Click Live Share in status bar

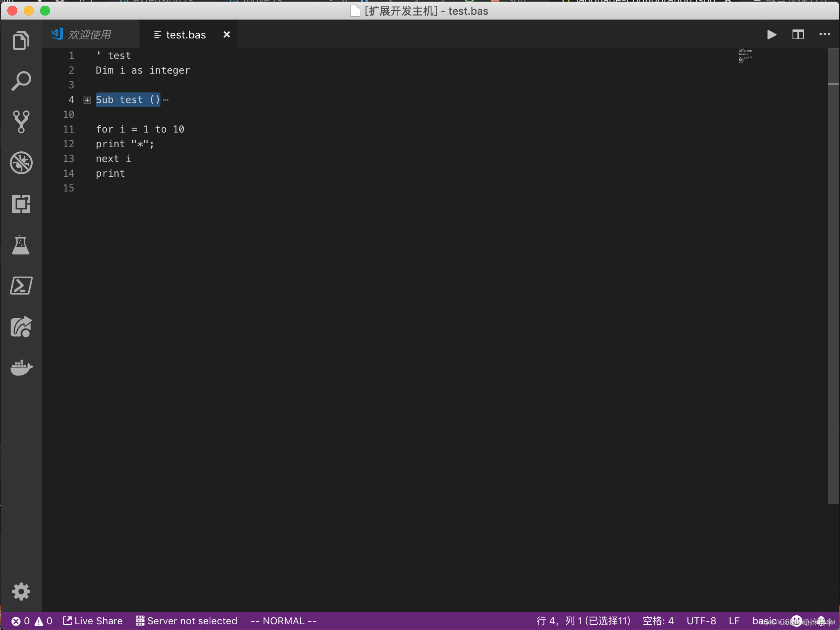coord(93,621)
